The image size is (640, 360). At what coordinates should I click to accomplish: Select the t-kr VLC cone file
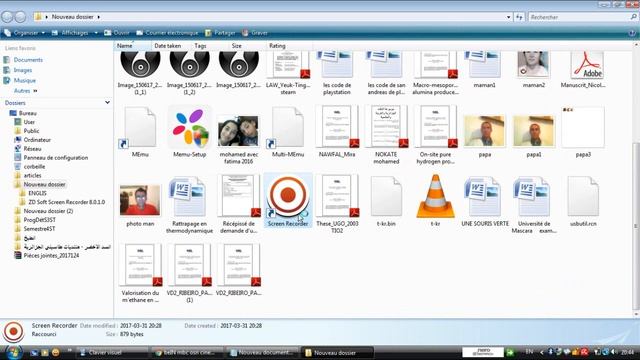435,196
